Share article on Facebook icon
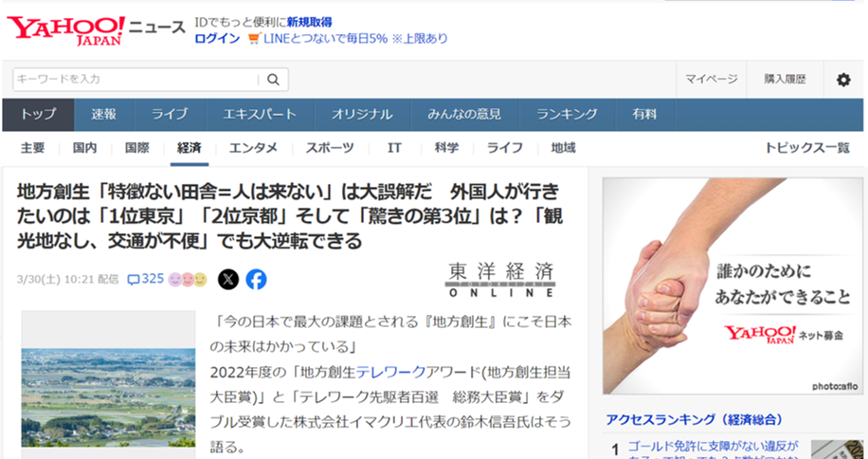Screen dimensions: 868x459 coord(256,279)
